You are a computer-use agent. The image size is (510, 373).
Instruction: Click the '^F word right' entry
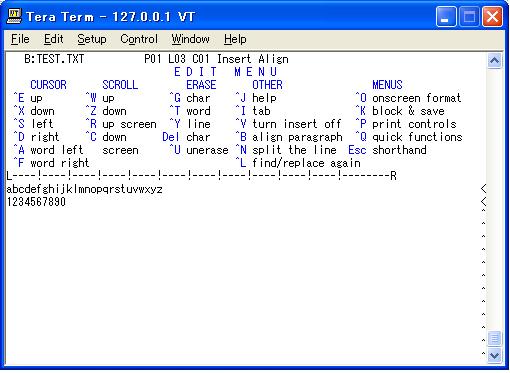(51, 163)
